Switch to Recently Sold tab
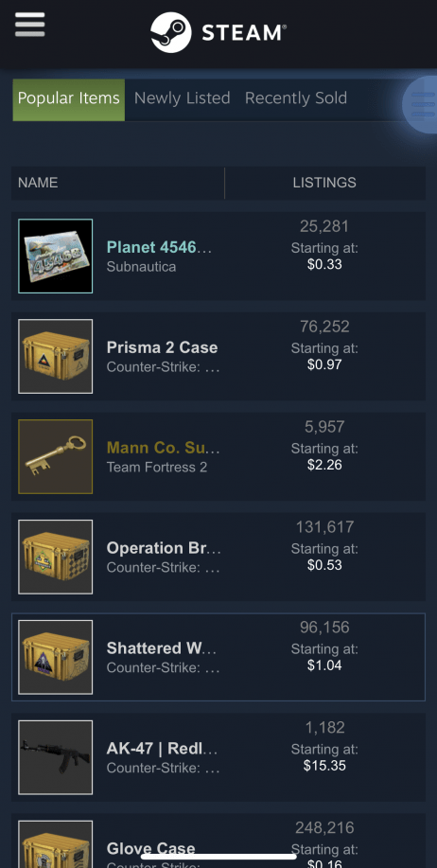This screenshot has width=437, height=868. (296, 98)
